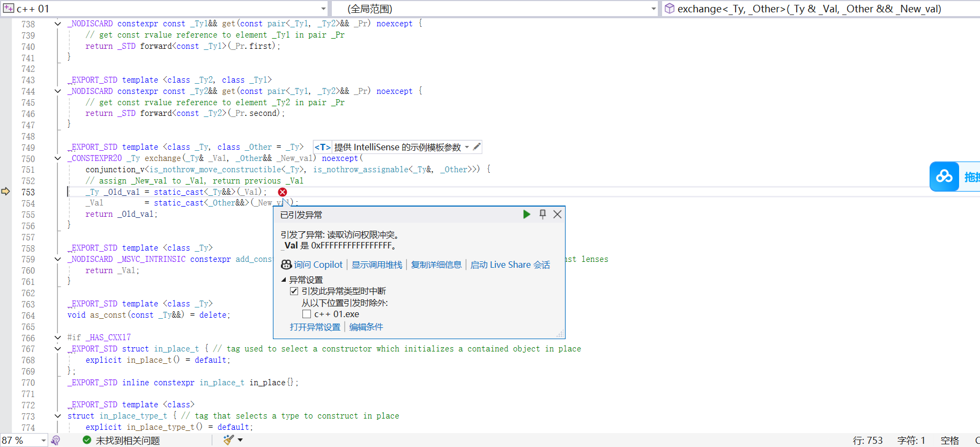Check the c++ 01.exe exclusion checkbox
Screen dimensions: 980x447
pyautogui.click(x=307, y=314)
